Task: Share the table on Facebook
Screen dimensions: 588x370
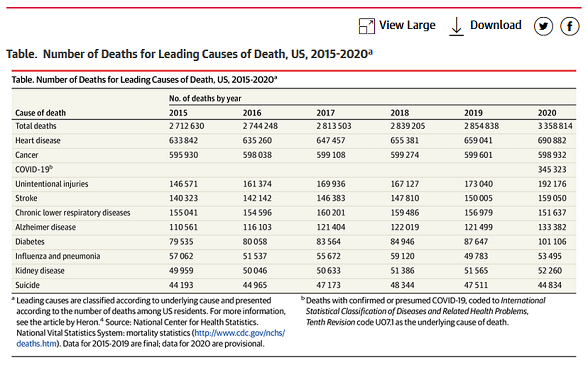Action: tap(570, 26)
